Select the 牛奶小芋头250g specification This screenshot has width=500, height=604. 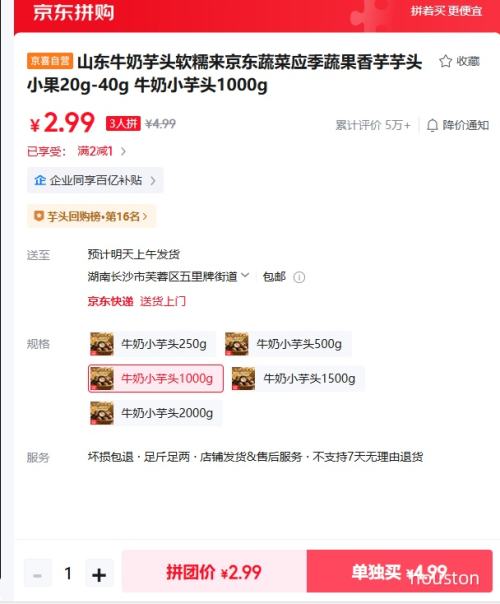pos(152,344)
